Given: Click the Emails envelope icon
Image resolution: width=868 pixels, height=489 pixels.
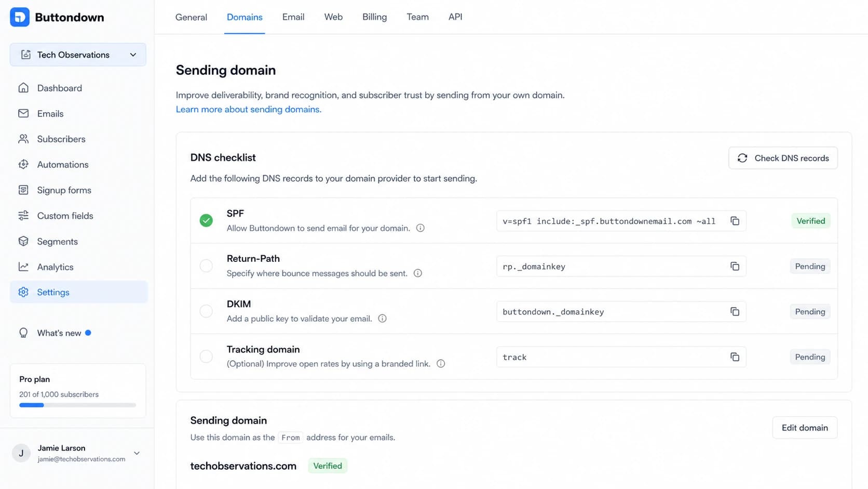Looking at the screenshot, I should [23, 113].
